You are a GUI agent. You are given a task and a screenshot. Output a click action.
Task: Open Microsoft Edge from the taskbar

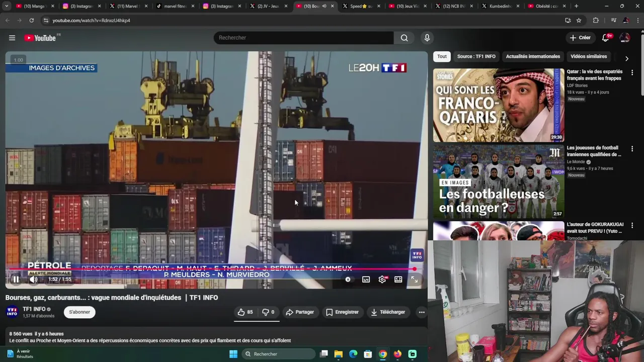(x=353, y=354)
